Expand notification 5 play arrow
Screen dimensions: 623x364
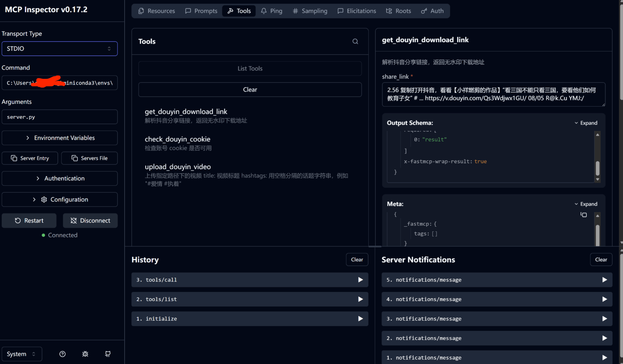point(605,279)
